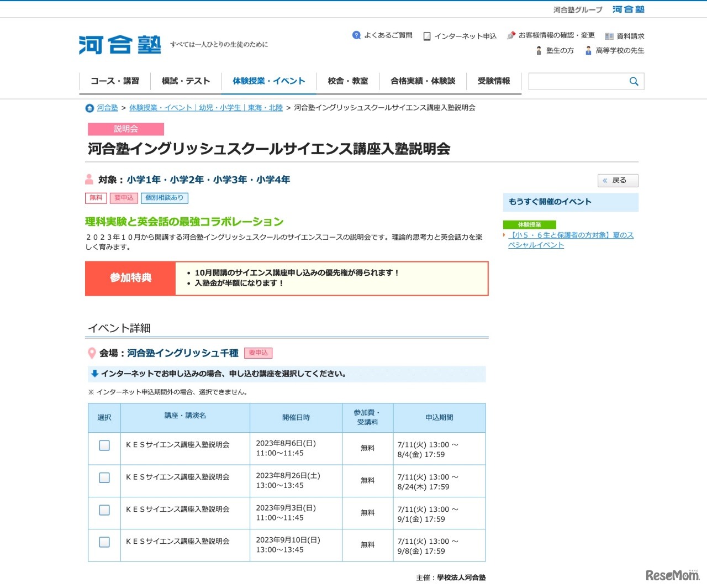
Task: Open the コース・講習 menu
Action: [114, 81]
